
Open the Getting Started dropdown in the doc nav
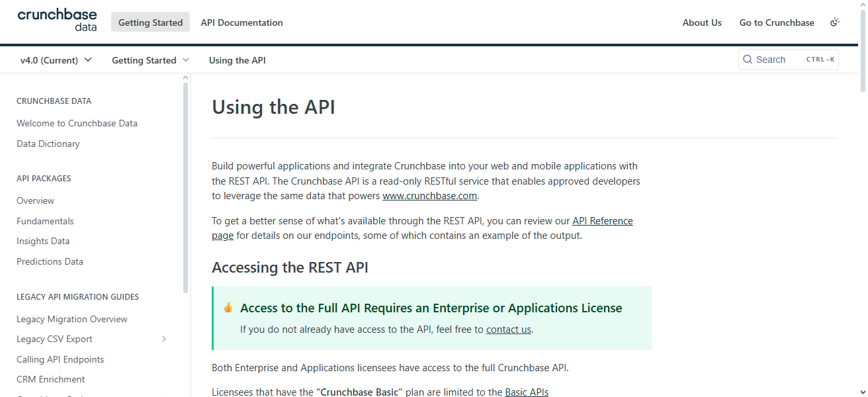pyautogui.click(x=150, y=60)
